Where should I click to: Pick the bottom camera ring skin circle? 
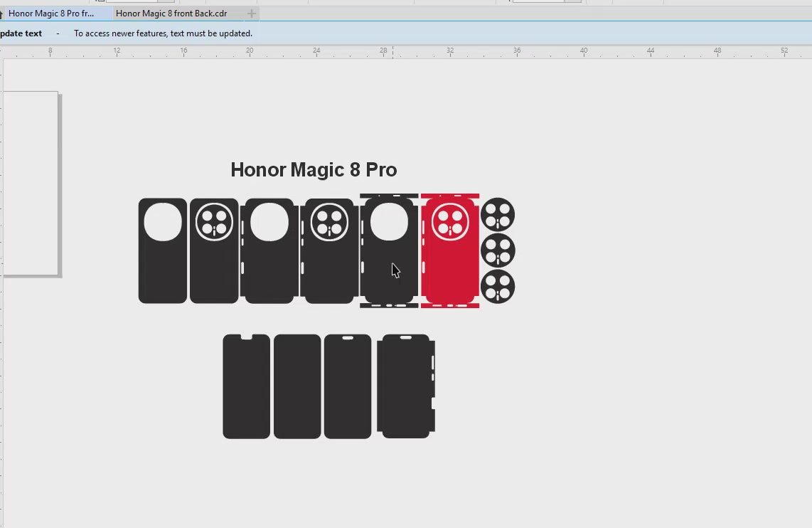[498, 287]
